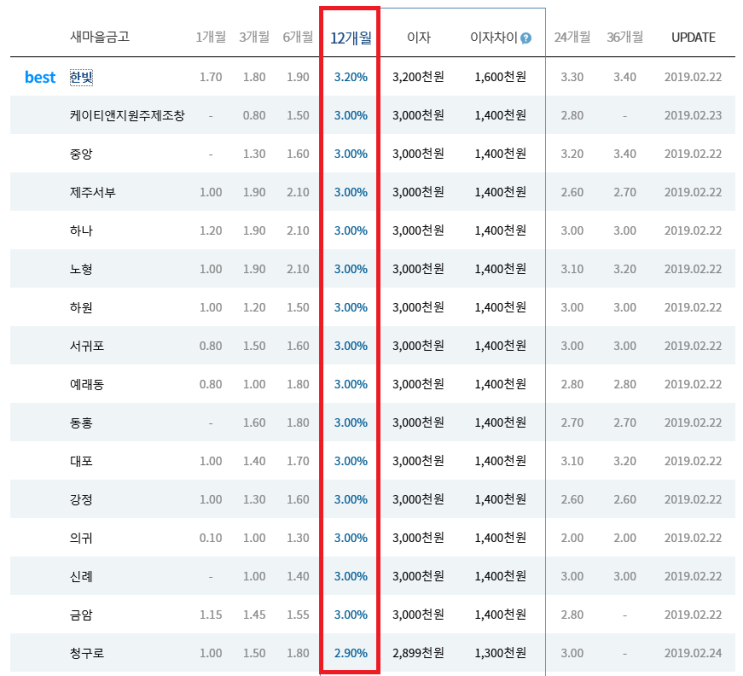Click the 2019.02.24 update date
This screenshot has height=676, width=743.
[693, 653]
